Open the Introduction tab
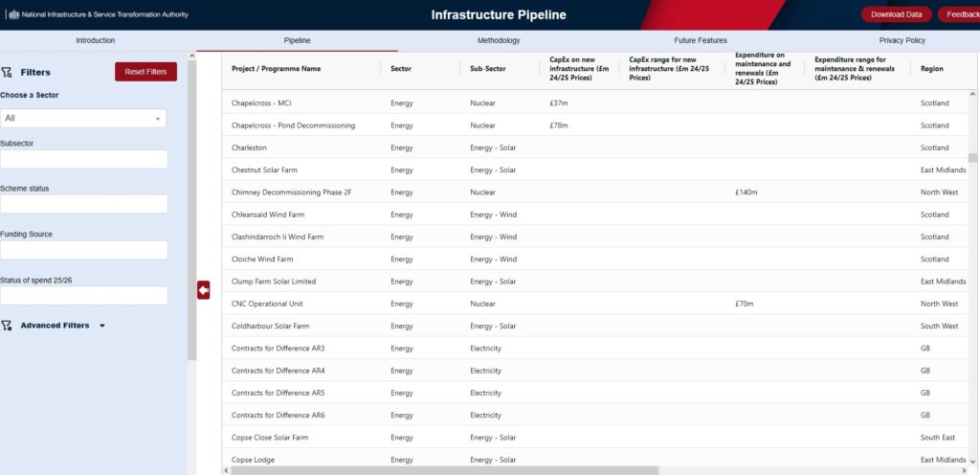The image size is (980, 475). [96, 40]
